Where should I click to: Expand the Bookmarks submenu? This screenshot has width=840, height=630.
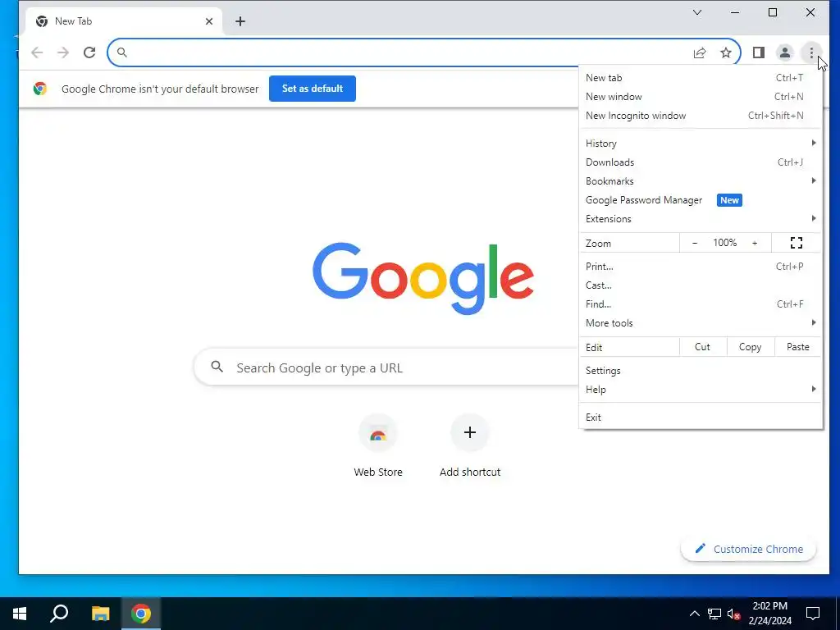click(701, 181)
